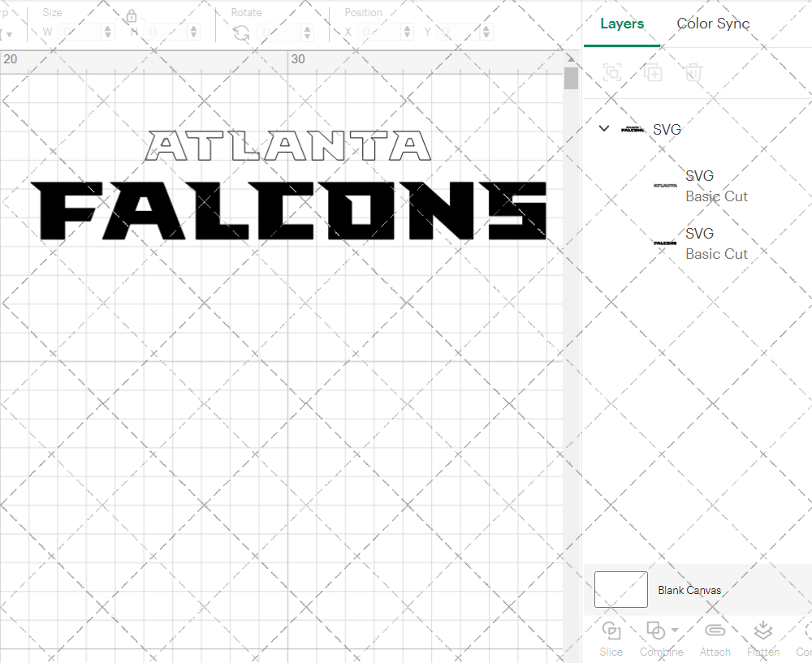This screenshot has height=663, width=812.
Task: Adjust the Position X stepper arrows
Action: [407, 32]
